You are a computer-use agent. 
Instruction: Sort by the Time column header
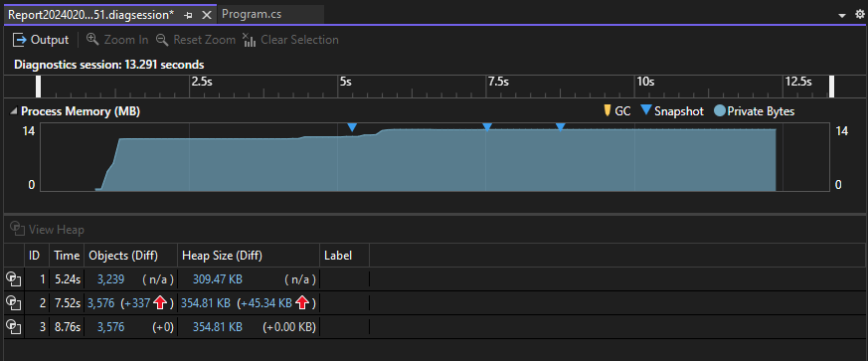67,256
